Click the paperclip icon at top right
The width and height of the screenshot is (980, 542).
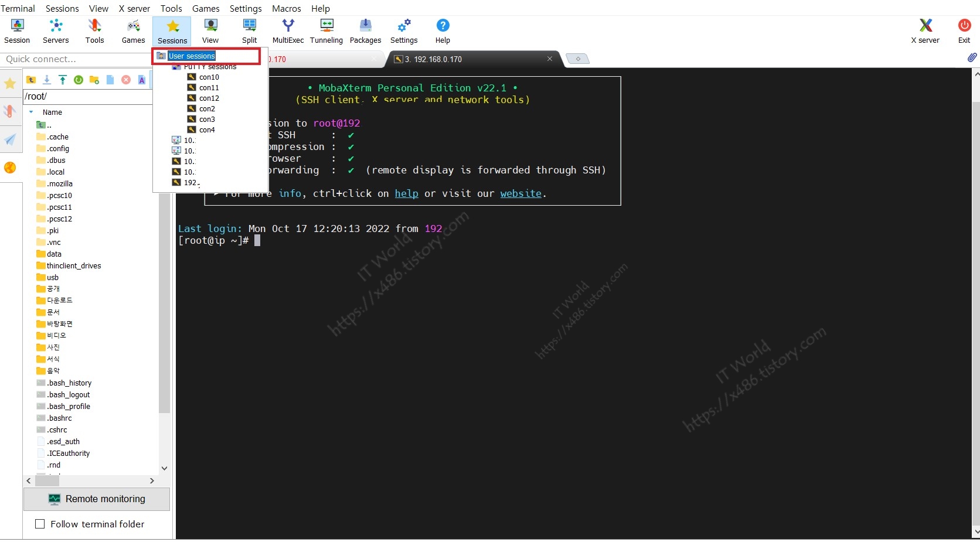tap(972, 57)
